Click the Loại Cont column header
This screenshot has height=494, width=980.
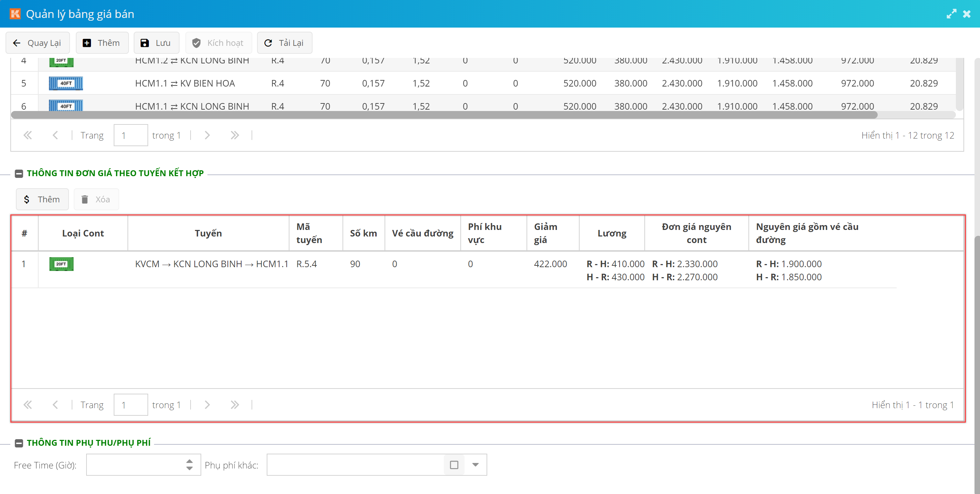(x=83, y=233)
